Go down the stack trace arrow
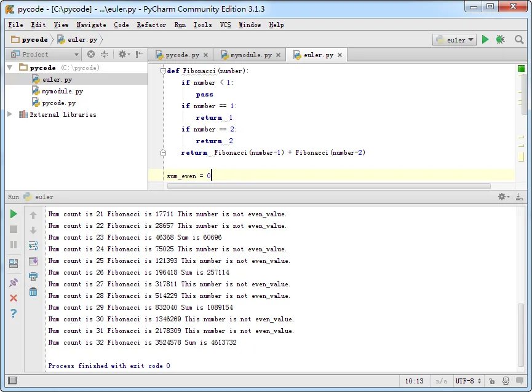Image resolution: width=532 pixels, height=392 pixels. pyautogui.click(x=33, y=230)
